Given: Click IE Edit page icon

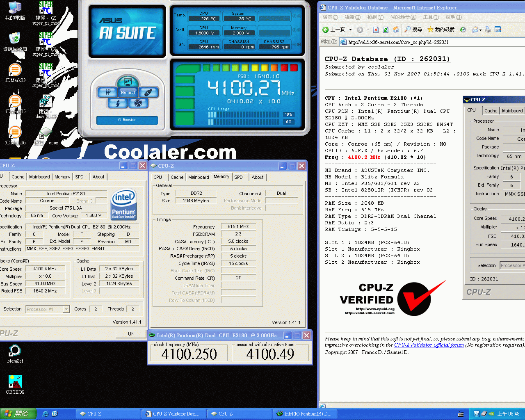Looking at the screenshot, I should click(498, 30).
